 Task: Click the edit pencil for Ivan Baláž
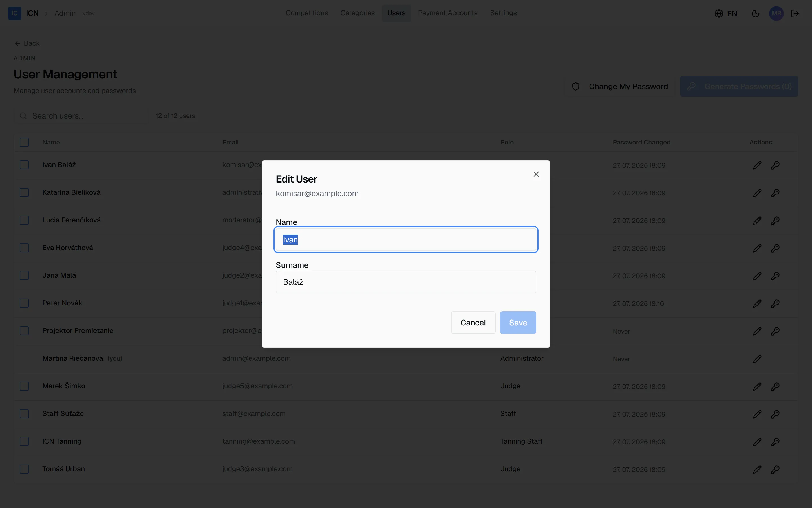[x=757, y=165]
